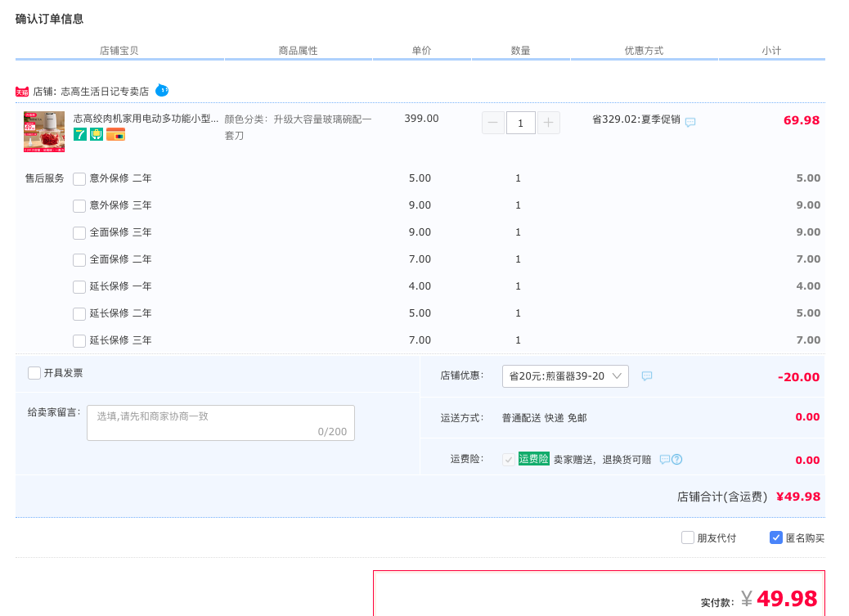
Task: Click the 单价 column header
Action: 421,51
